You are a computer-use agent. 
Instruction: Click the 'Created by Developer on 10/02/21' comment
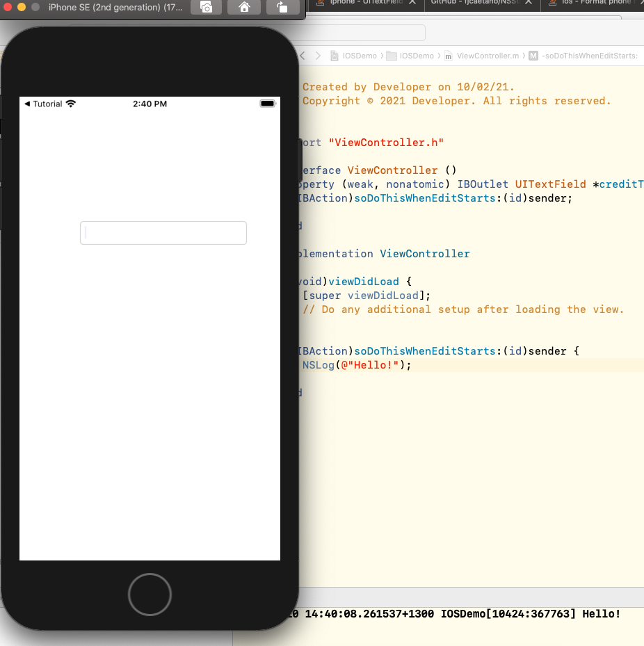coord(408,87)
